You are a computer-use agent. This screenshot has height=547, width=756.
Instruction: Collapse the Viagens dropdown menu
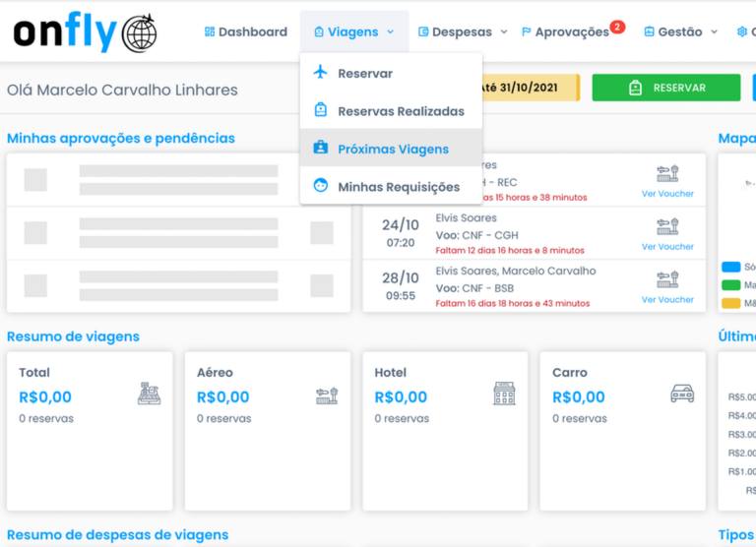click(x=353, y=32)
